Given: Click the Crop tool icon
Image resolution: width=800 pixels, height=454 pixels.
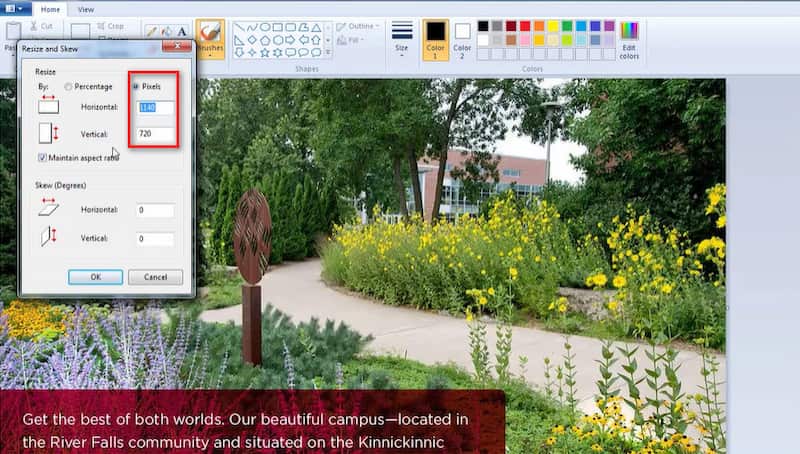Looking at the screenshot, I should [x=101, y=26].
